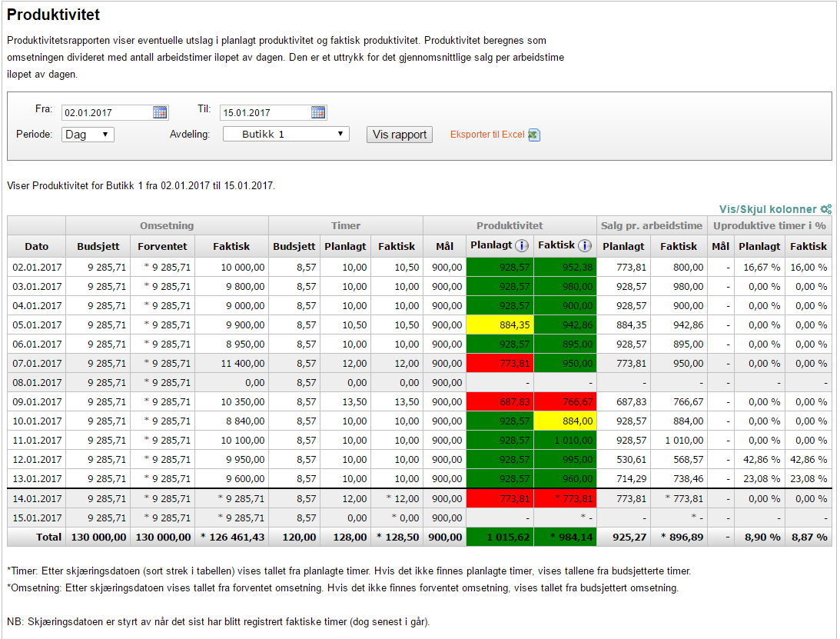Image resolution: width=840 pixels, height=639 pixels.
Task: Click the 8,90 % total planned value
Action: coord(762,537)
